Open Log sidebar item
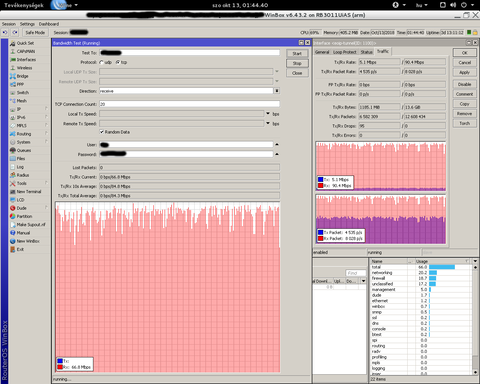The width and height of the screenshot is (480, 384). (20, 167)
